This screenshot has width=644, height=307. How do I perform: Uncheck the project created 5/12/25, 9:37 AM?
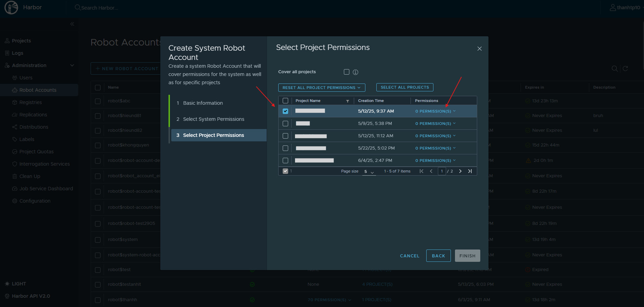pos(285,111)
